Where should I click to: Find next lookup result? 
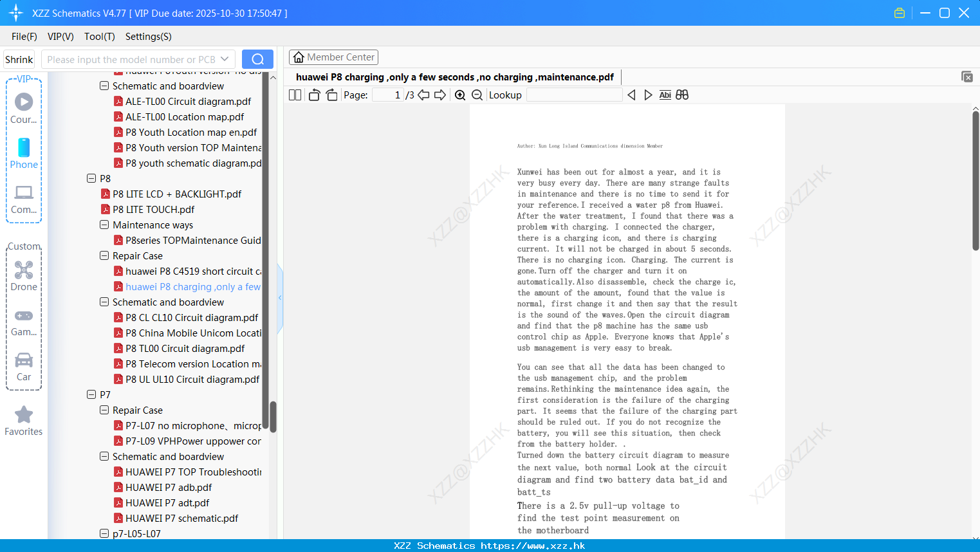tap(648, 95)
